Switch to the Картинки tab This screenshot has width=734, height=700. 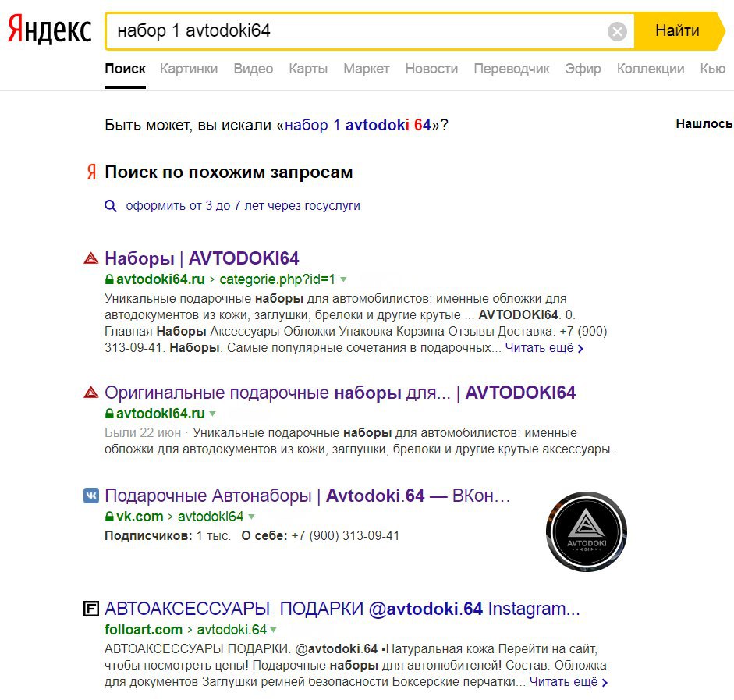click(189, 69)
